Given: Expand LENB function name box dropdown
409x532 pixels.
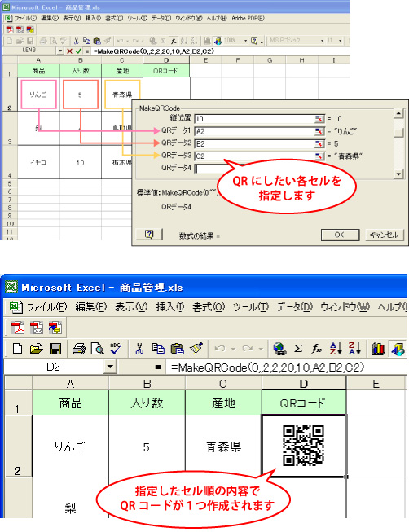Looking at the screenshot, I should point(60,51).
